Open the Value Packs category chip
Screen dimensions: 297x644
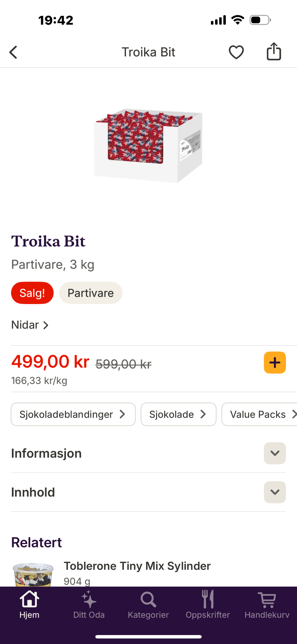pyautogui.click(x=259, y=414)
